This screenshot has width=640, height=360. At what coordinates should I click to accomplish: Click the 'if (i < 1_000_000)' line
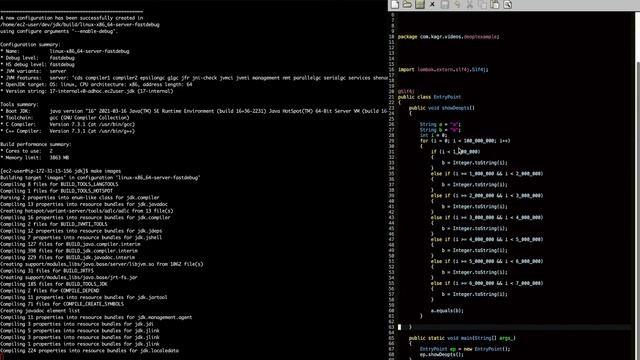click(x=456, y=152)
